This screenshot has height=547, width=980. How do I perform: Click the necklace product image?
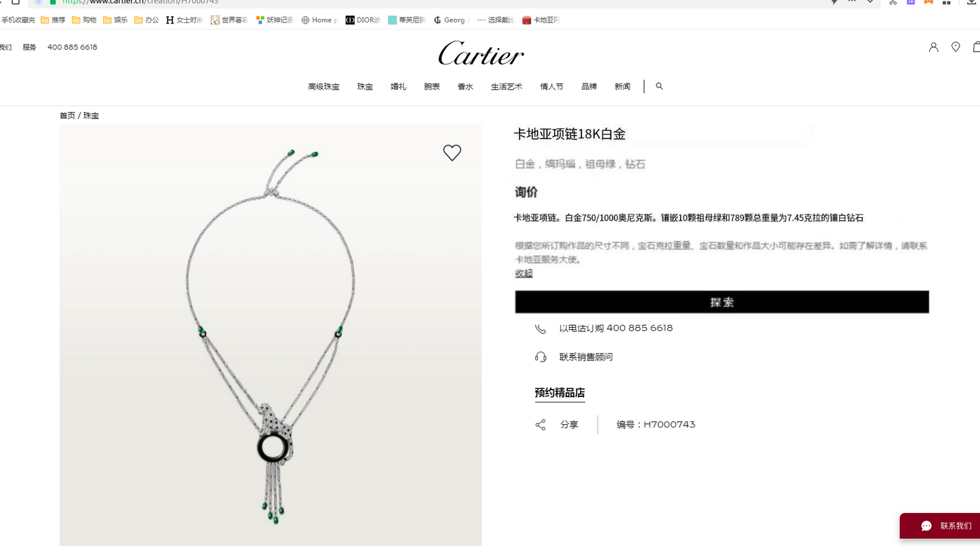[271, 335]
